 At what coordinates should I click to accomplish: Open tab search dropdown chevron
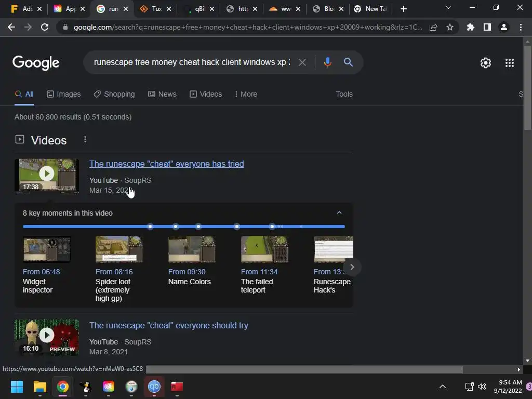[448, 8]
